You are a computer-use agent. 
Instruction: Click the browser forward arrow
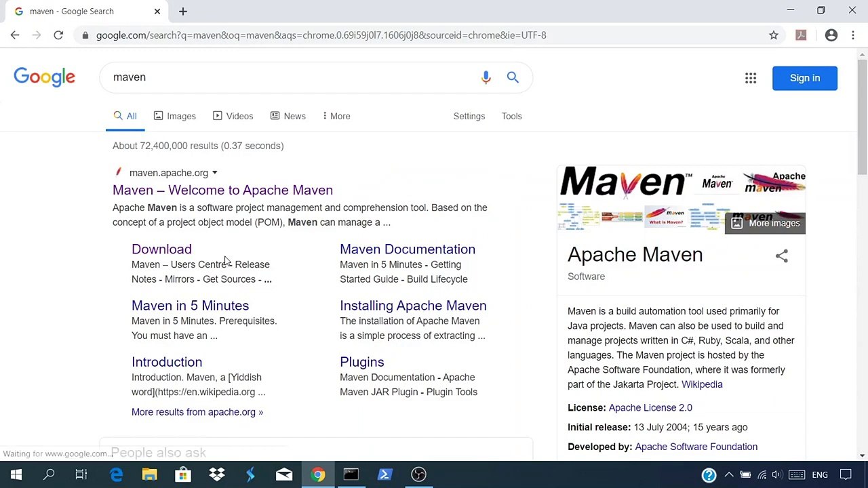(37, 35)
